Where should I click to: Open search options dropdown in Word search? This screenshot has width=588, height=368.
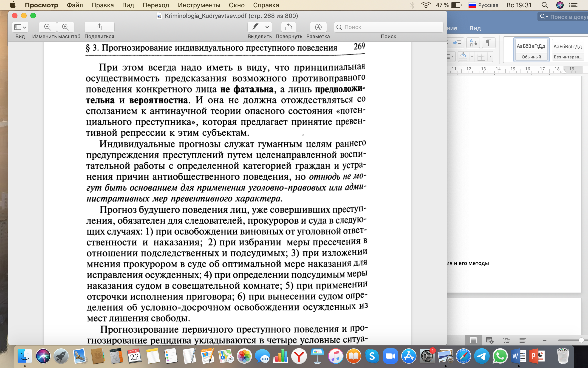click(x=544, y=17)
